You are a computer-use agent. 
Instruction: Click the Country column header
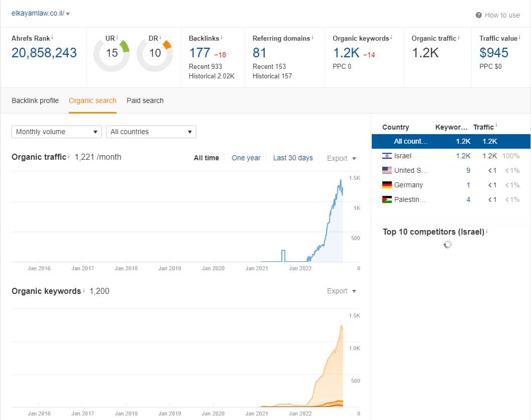click(395, 127)
